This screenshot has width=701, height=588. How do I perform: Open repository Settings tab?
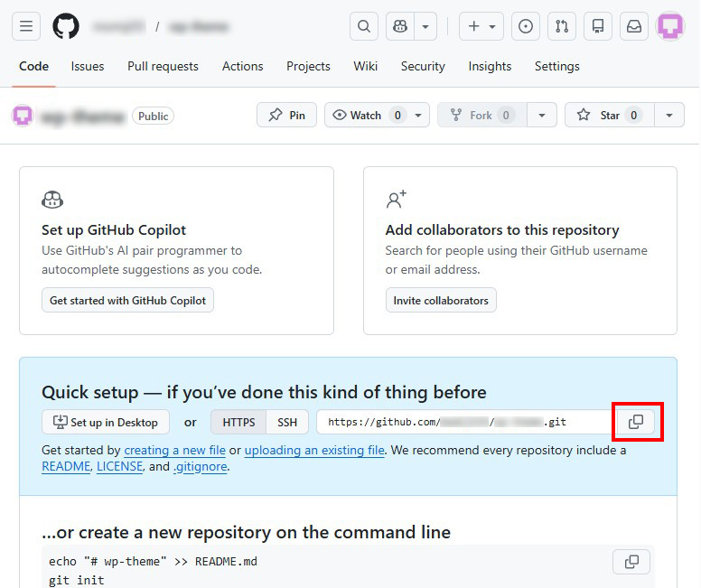click(556, 66)
